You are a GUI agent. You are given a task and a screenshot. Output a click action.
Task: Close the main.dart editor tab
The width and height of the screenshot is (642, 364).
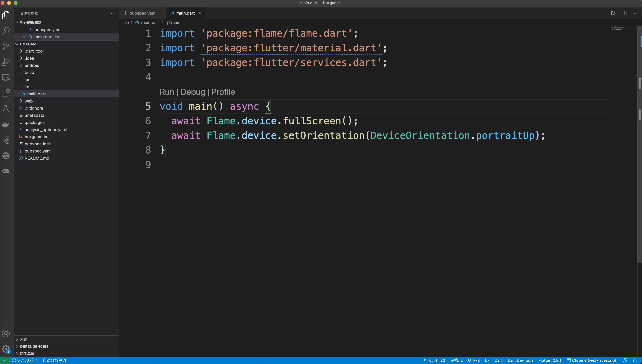[200, 13]
